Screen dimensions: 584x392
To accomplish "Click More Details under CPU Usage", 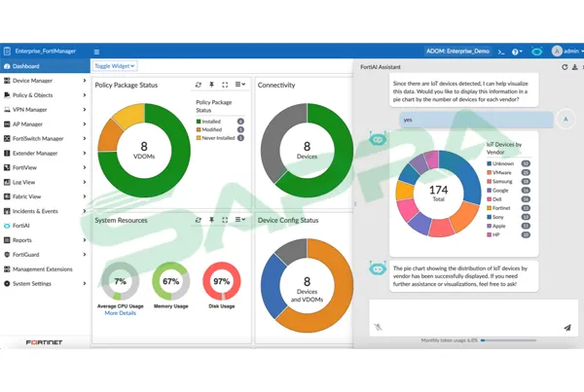I will click(x=121, y=313).
